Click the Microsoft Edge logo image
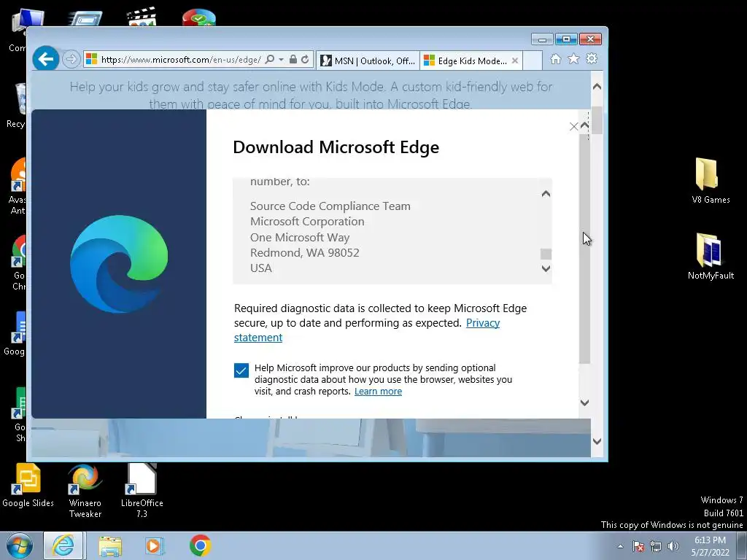Image resolution: width=747 pixels, height=560 pixels. 119,264
